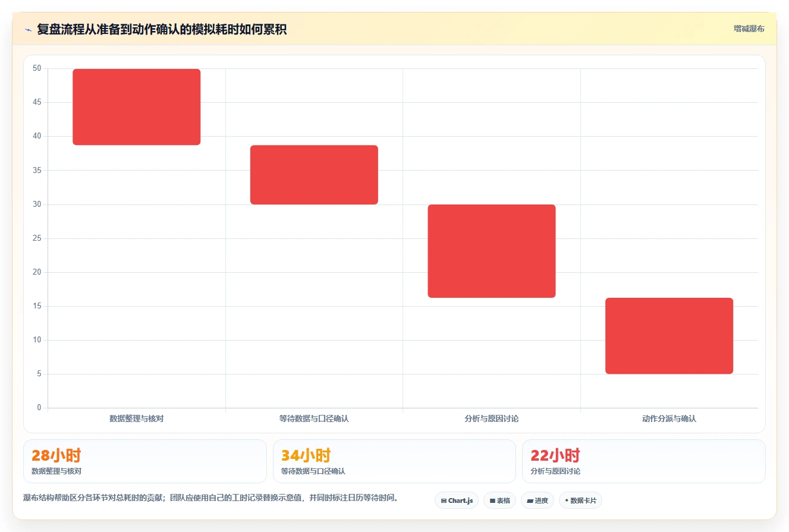Click the red bar for 数据整理与核对
Image resolution: width=789 pixels, height=532 pixels.
(137, 107)
